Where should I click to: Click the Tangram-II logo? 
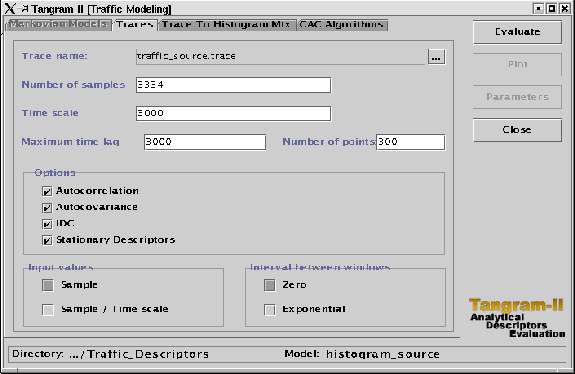516,318
